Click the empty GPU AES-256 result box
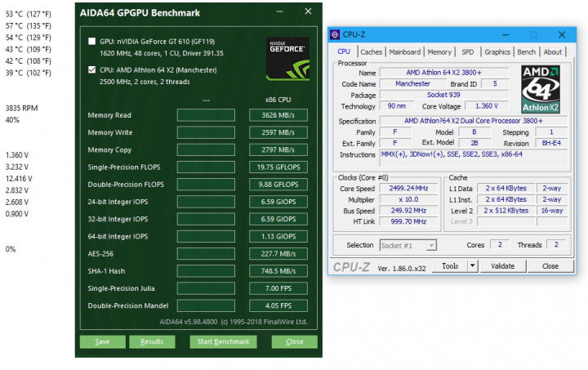Image resolution: width=588 pixels, height=370 pixels. pyautogui.click(x=206, y=254)
